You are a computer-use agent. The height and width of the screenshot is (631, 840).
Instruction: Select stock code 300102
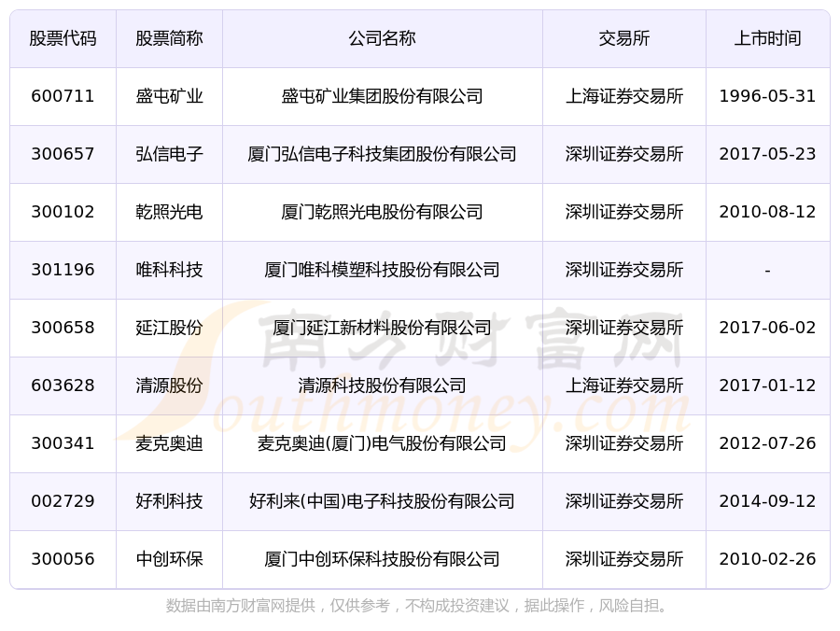[x=63, y=212]
